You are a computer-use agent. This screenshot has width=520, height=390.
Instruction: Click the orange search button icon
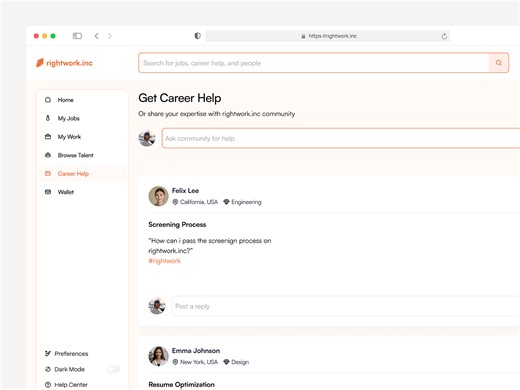click(x=499, y=63)
